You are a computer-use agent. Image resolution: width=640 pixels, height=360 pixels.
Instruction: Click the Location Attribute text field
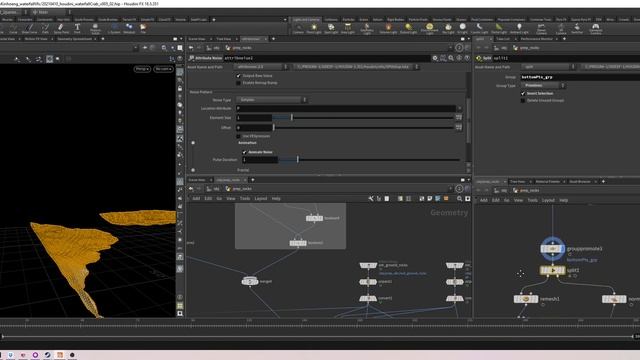point(346,109)
